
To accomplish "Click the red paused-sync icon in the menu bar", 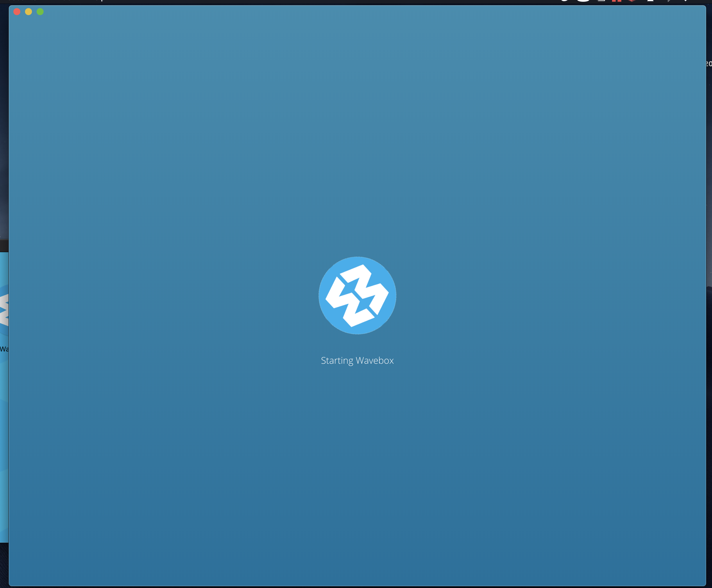I will pos(616,1).
